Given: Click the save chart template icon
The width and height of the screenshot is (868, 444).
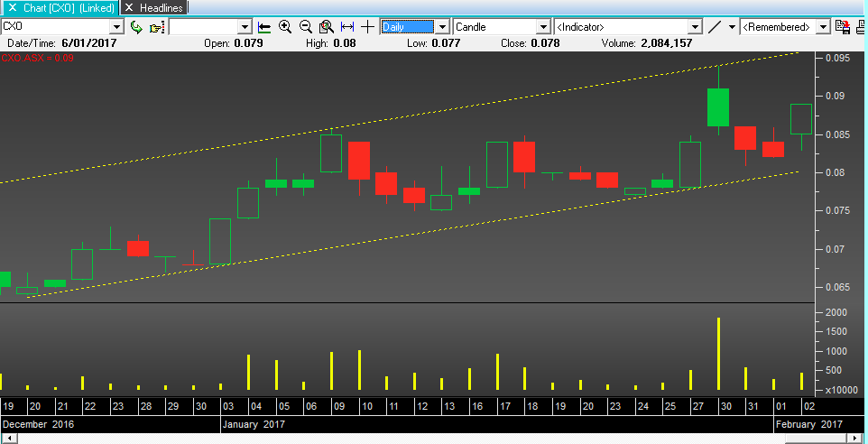Looking at the screenshot, I should tap(843, 26).
